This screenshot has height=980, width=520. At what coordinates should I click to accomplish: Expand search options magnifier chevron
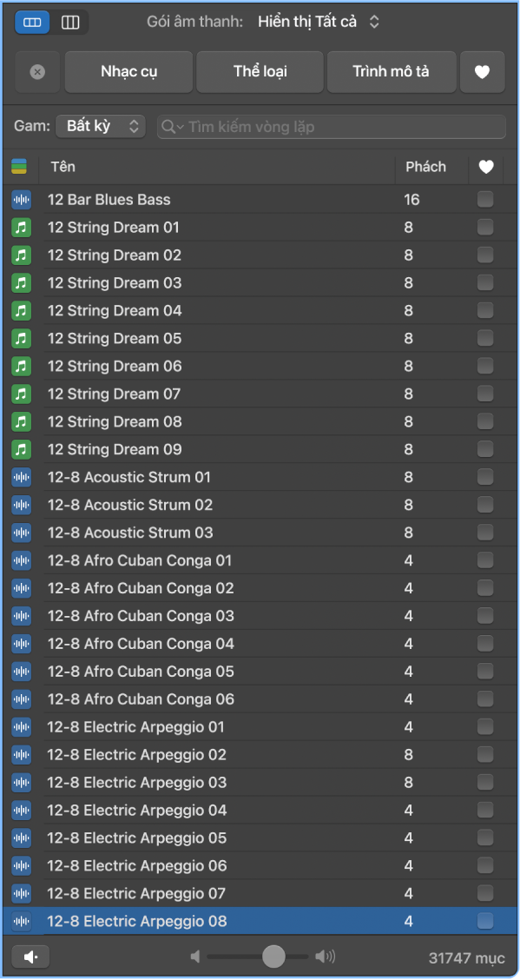tap(173, 127)
